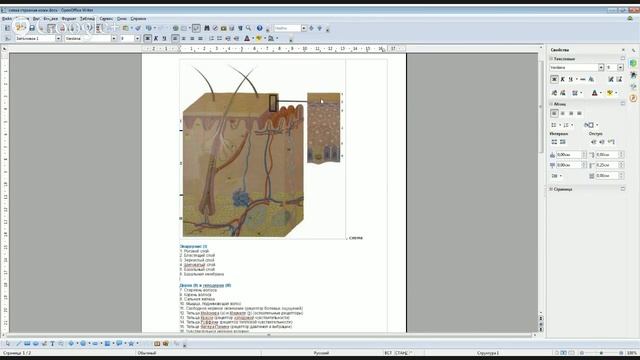Toggle Bold in the sidebar text panel

[554, 79]
